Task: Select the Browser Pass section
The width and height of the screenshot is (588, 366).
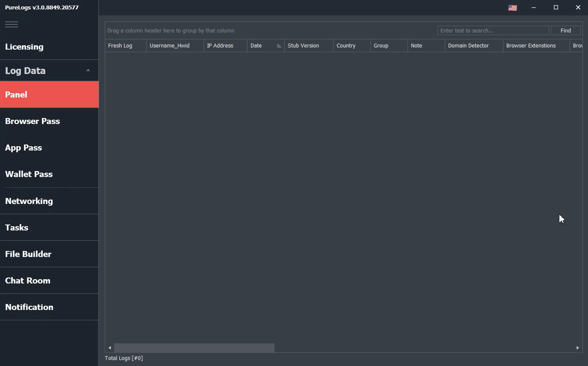Action: (32, 121)
